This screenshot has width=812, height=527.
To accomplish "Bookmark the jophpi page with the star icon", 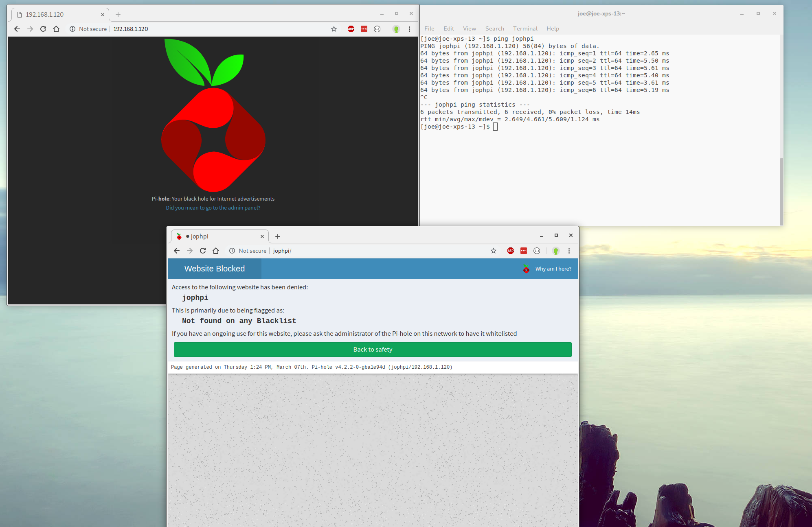I will click(x=493, y=251).
